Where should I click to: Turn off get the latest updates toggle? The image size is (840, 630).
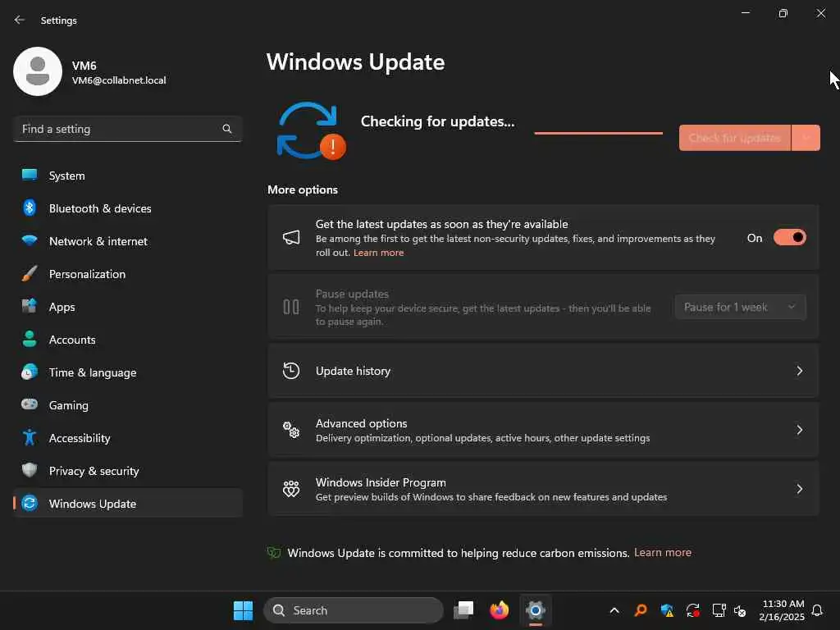pos(790,237)
